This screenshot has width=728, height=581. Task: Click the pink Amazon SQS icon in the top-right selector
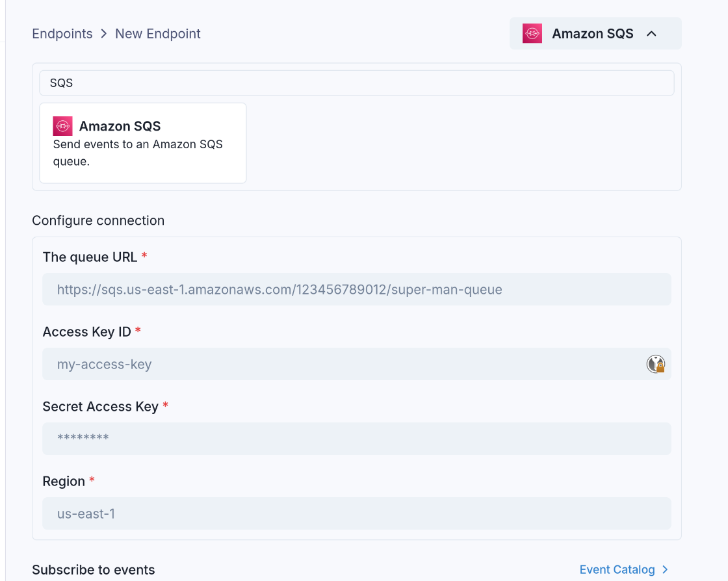coord(532,33)
